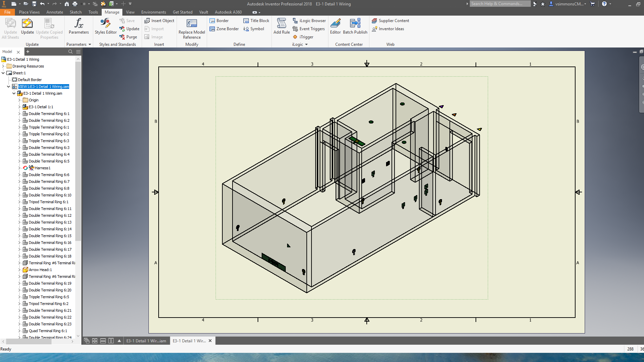Click the Batch Publish icon
Screen dimensions: 644x362
[x=355, y=27]
